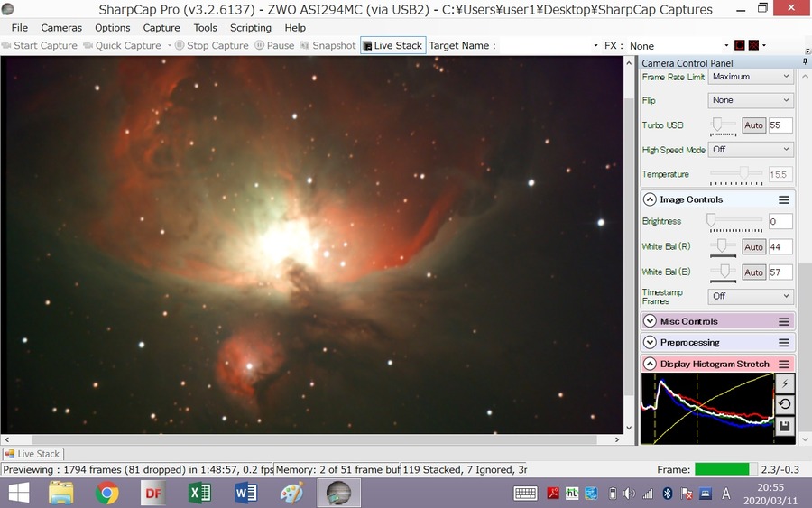Open the Preprocessing hamburger menu
The width and height of the screenshot is (812, 508).
point(784,343)
